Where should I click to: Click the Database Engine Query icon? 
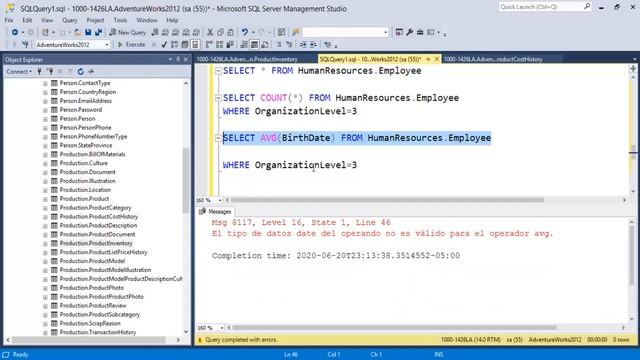click(155, 32)
